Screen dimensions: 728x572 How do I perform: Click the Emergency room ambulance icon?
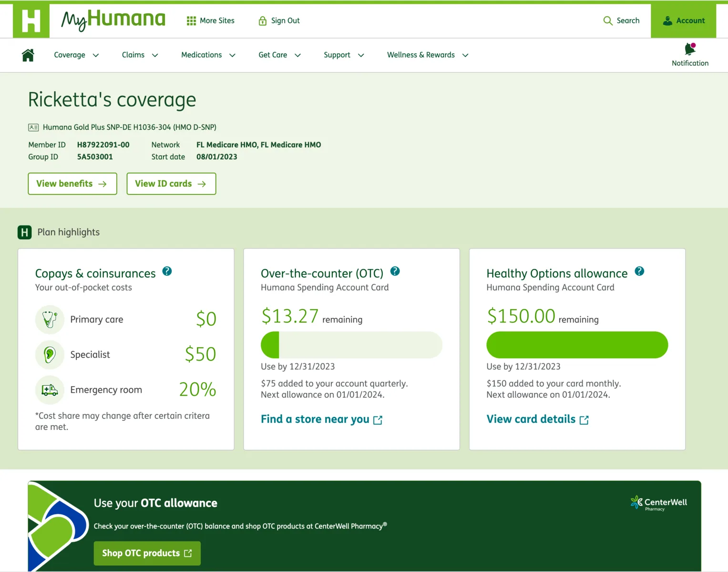pos(50,390)
